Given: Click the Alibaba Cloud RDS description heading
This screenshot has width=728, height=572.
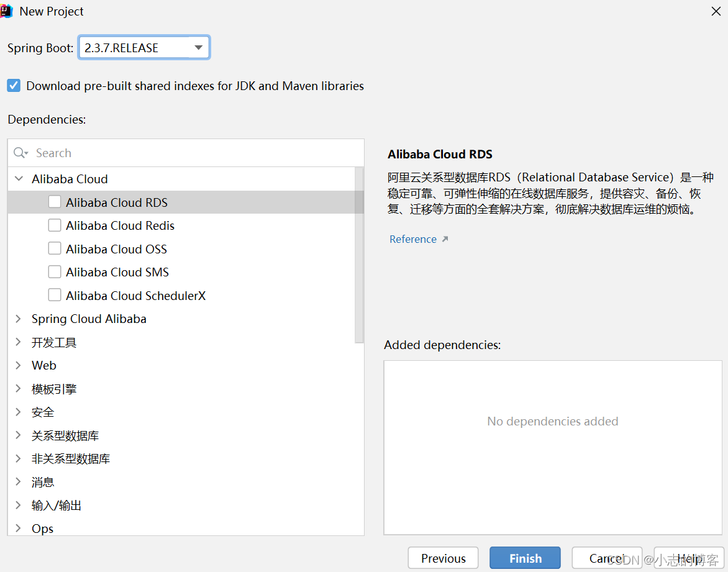Looking at the screenshot, I should coord(440,154).
